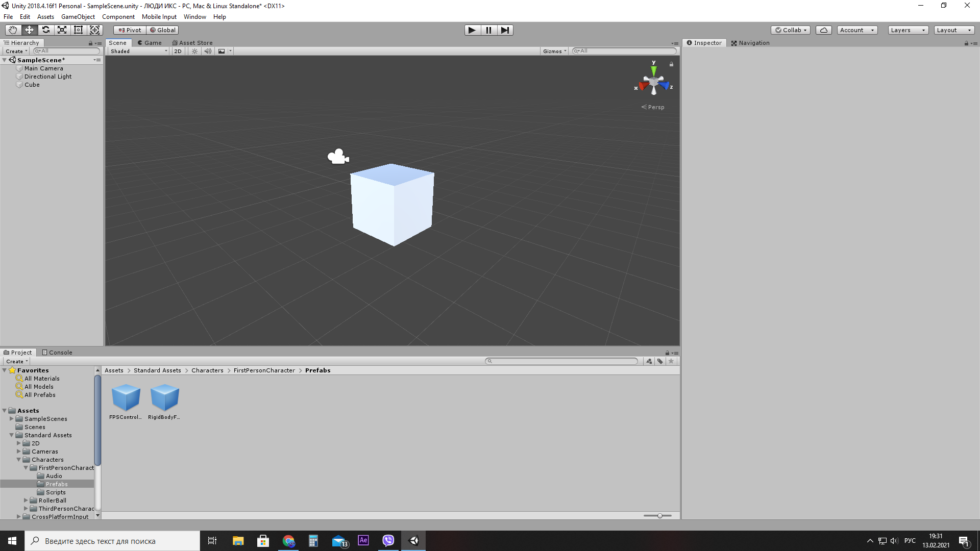Open the Gizmos dropdown
The width and height of the screenshot is (980, 551).
click(x=554, y=51)
